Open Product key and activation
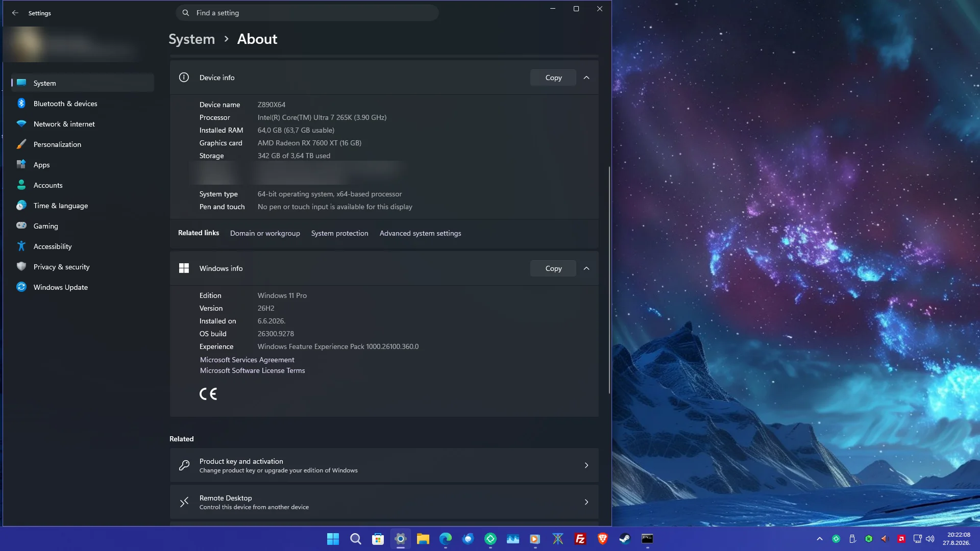 click(x=384, y=465)
